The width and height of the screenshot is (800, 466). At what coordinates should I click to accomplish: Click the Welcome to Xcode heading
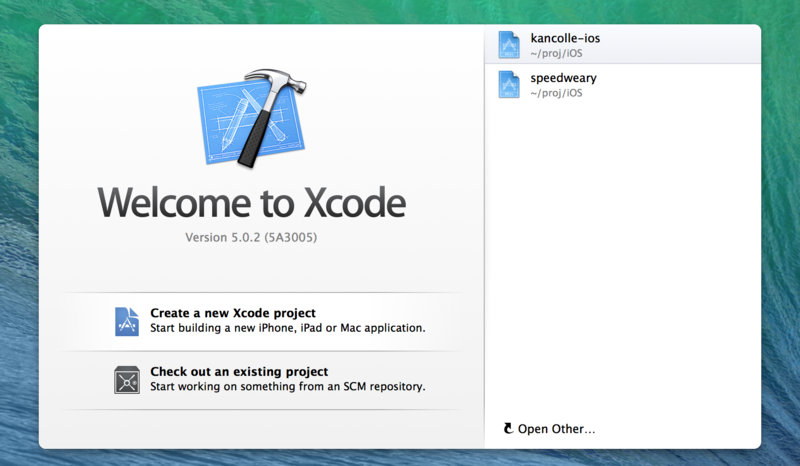pos(252,203)
